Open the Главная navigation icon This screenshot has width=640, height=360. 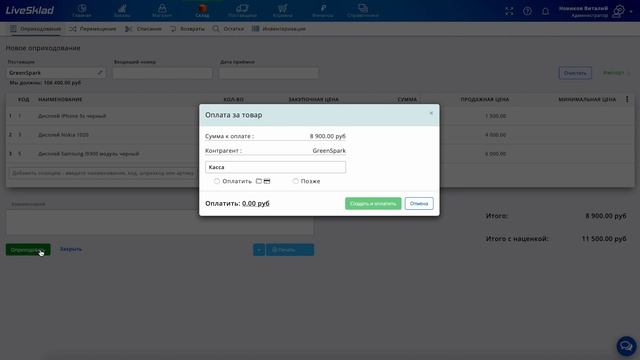[x=82, y=11]
